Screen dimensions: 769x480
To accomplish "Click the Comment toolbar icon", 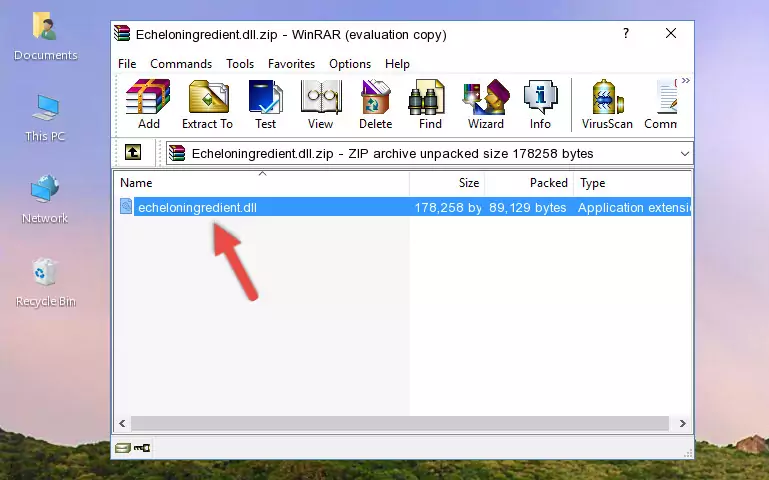I will (x=661, y=104).
